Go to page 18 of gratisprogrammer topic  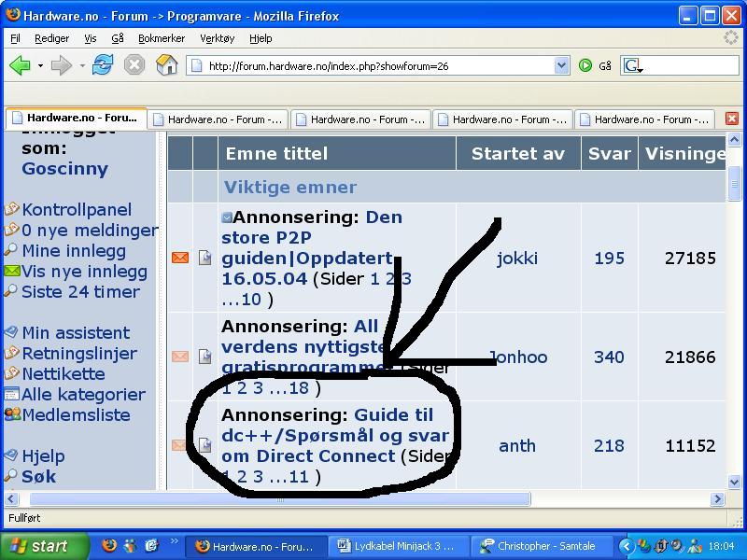(x=299, y=387)
